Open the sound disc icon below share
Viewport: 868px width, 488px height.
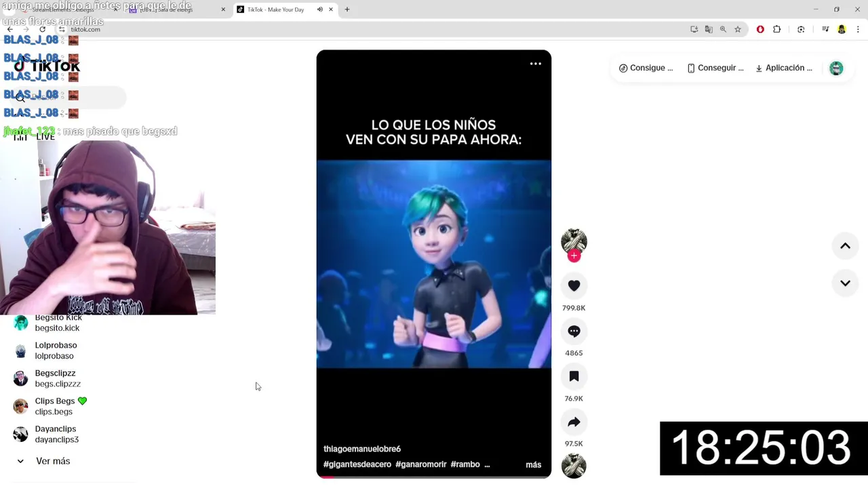tap(574, 466)
